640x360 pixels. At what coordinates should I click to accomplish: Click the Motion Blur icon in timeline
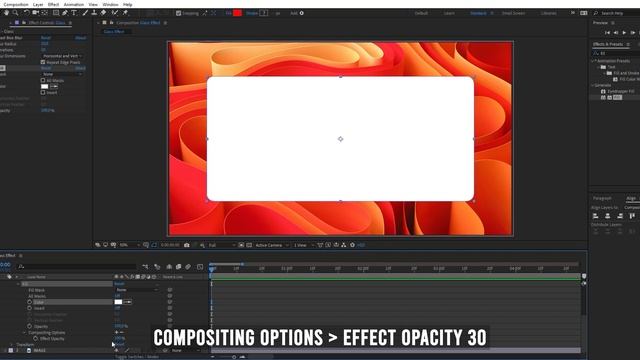188,267
